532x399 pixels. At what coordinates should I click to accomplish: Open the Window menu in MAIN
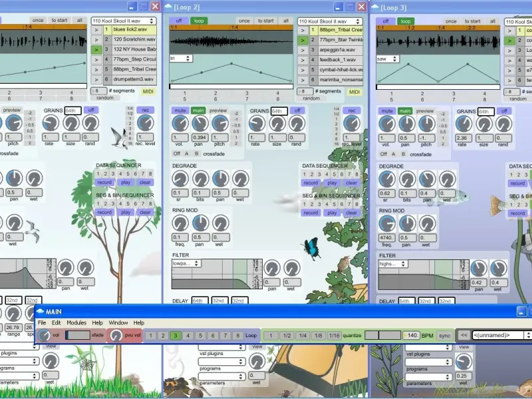tap(118, 323)
